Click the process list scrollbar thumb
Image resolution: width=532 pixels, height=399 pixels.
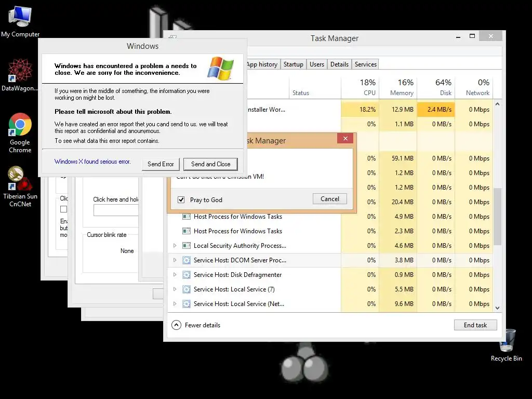(x=497, y=217)
